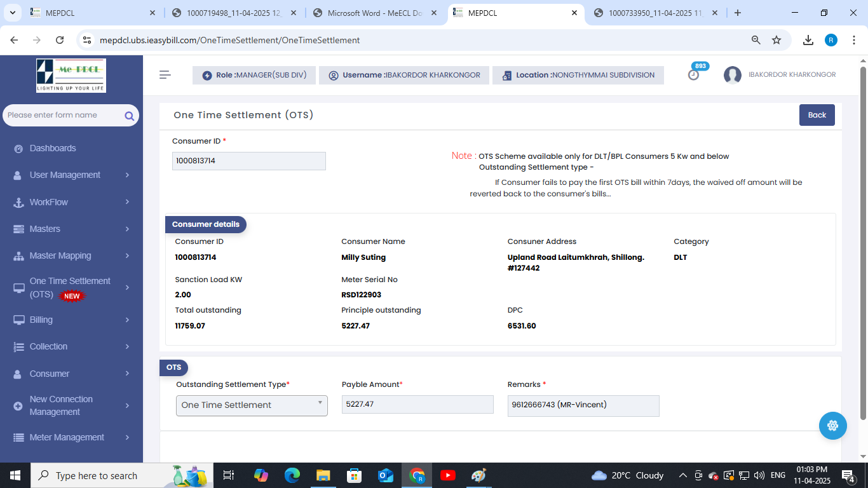The height and width of the screenshot is (488, 868).
Task: Open YouTube app from taskbar
Action: point(448,475)
